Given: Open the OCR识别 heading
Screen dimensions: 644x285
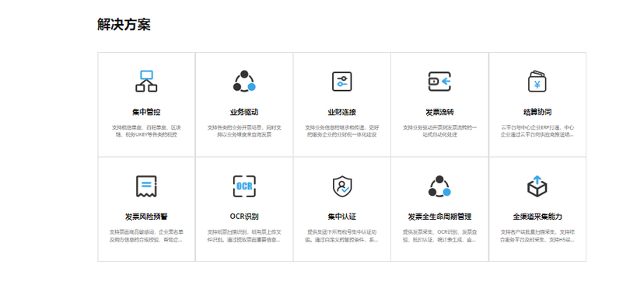Looking at the screenshot, I should pos(244,217).
